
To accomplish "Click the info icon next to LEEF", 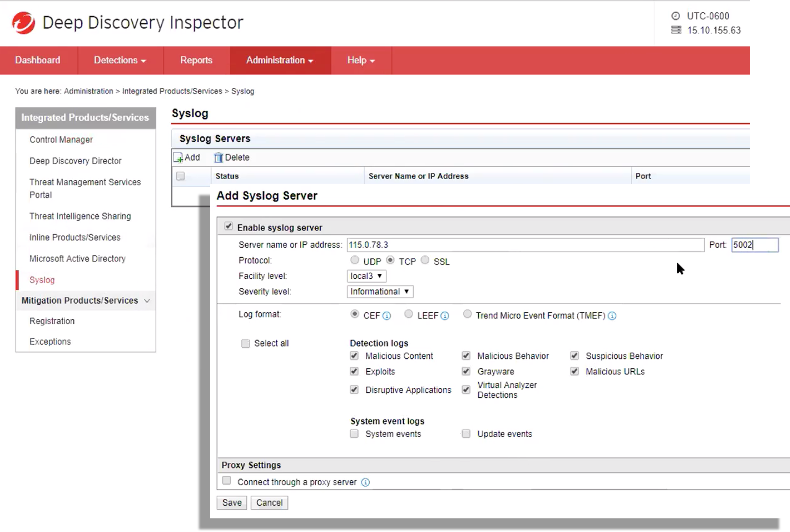I will point(444,316).
